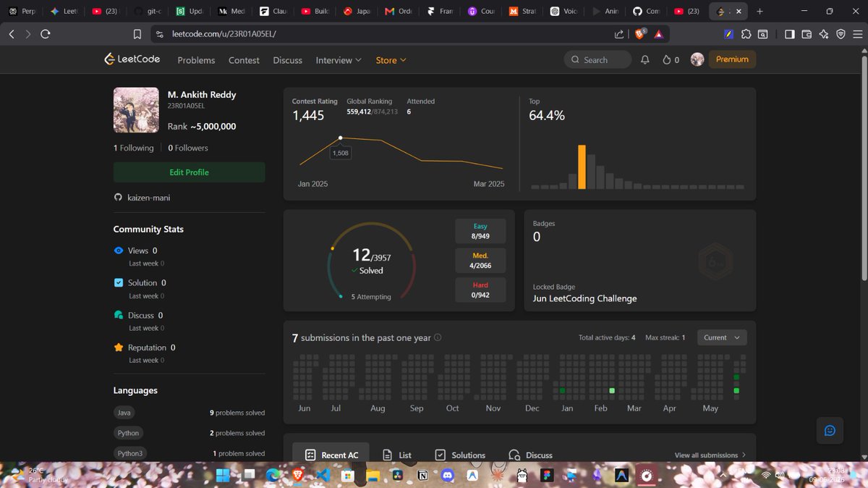Open View all submissions link
The width and height of the screenshot is (868, 488).
[x=710, y=455]
